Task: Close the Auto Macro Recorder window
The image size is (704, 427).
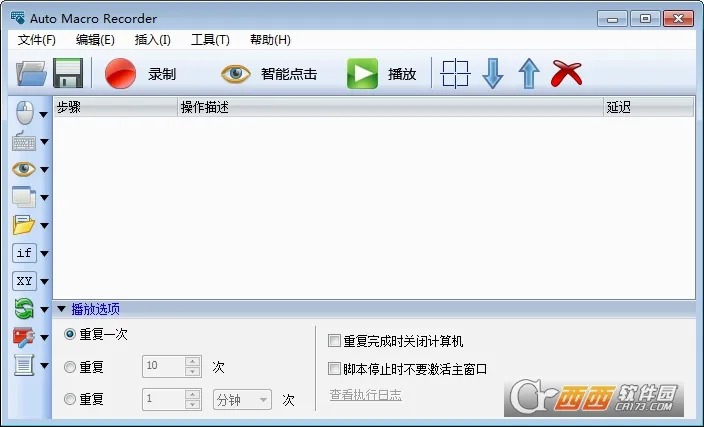Action: click(x=678, y=19)
